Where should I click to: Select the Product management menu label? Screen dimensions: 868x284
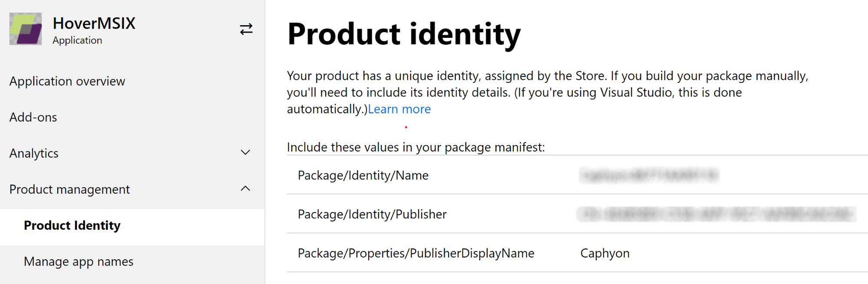click(69, 189)
